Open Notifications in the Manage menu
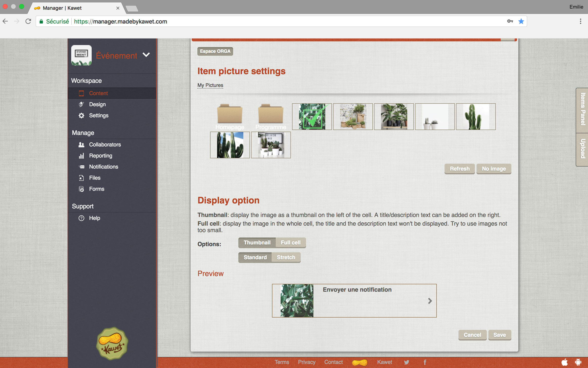Screen dimensions: 588x368 [x=103, y=167]
